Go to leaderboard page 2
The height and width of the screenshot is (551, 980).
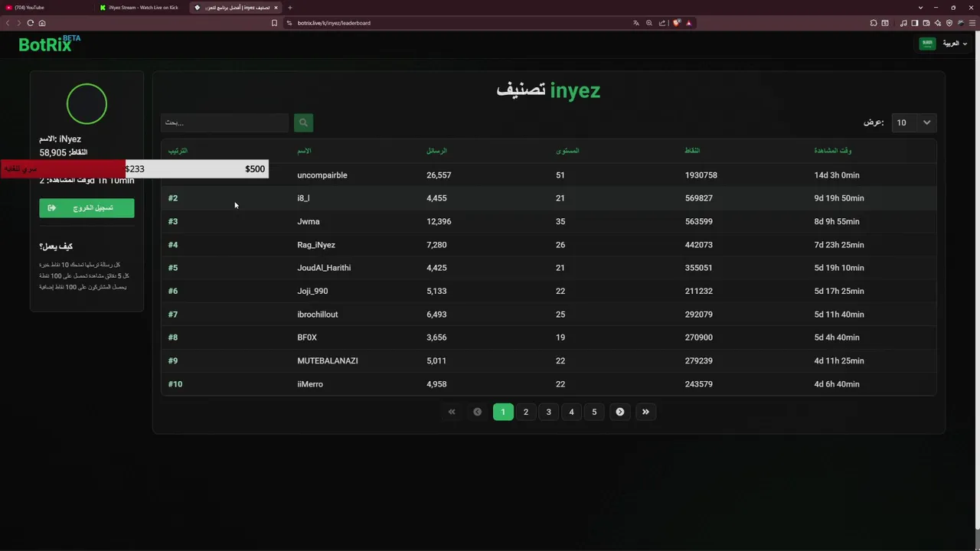pos(526,412)
